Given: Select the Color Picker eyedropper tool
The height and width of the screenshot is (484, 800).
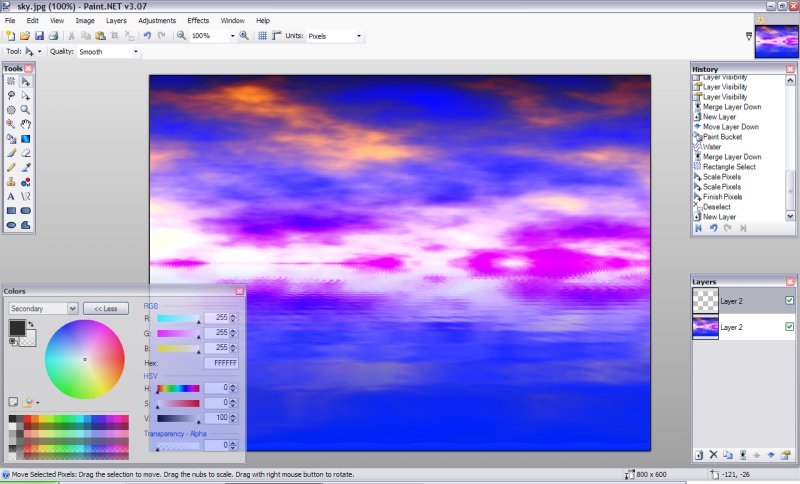Looking at the screenshot, I should pyautogui.click(x=25, y=167).
